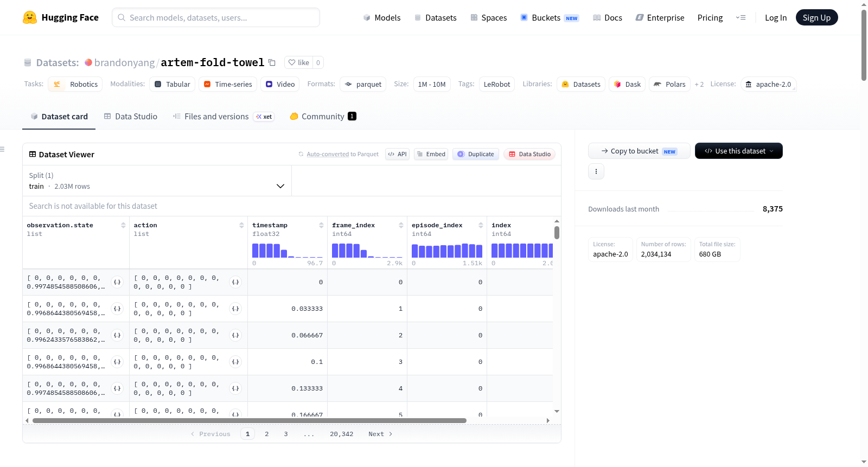Expand JSON icon in first action row

[x=235, y=282]
